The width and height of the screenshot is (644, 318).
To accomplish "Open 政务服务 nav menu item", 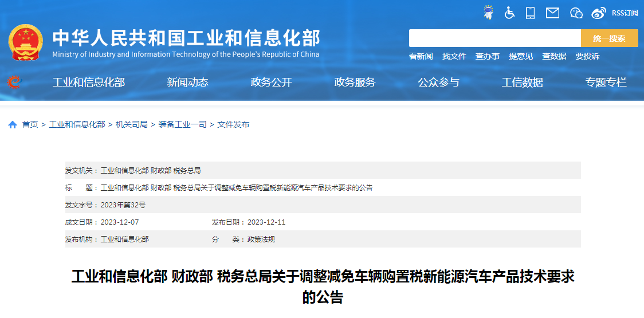I will pyautogui.click(x=355, y=82).
